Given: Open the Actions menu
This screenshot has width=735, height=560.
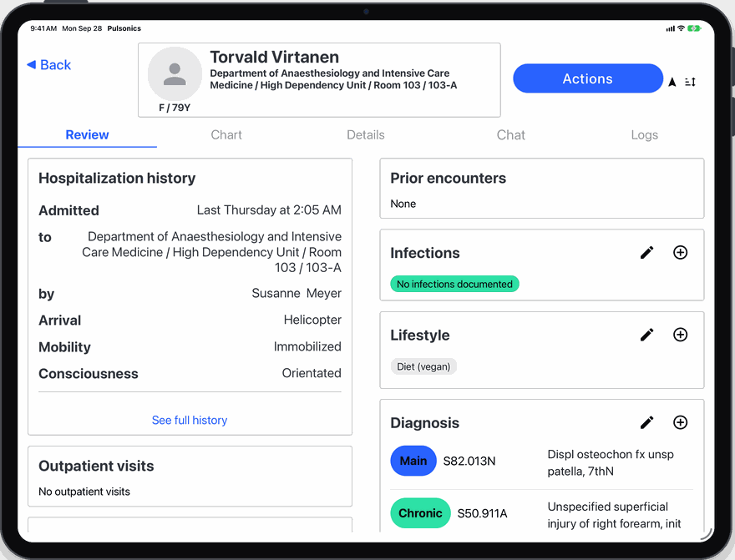Looking at the screenshot, I should (x=588, y=78).
